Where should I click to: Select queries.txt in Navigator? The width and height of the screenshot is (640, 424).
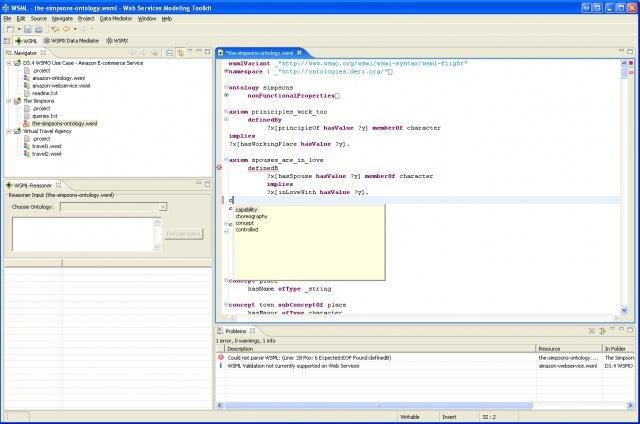[45, 116]
